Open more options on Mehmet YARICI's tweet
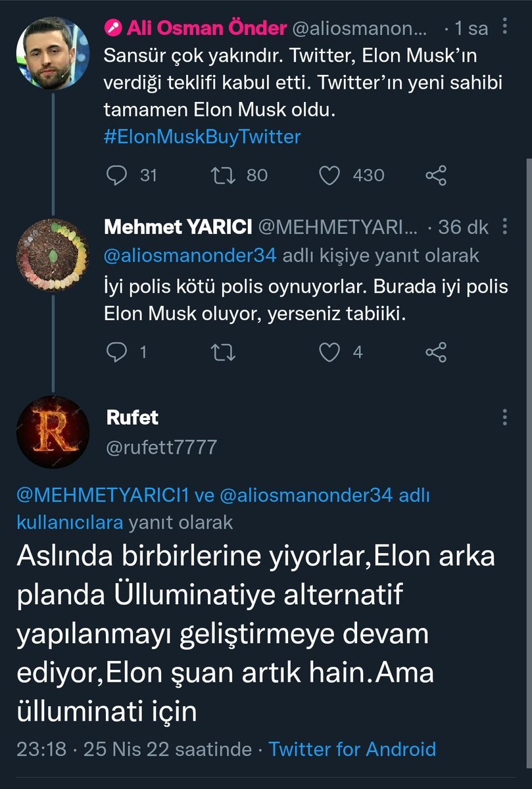The height and width of the screenshot is (789, 532). (504, 227)
